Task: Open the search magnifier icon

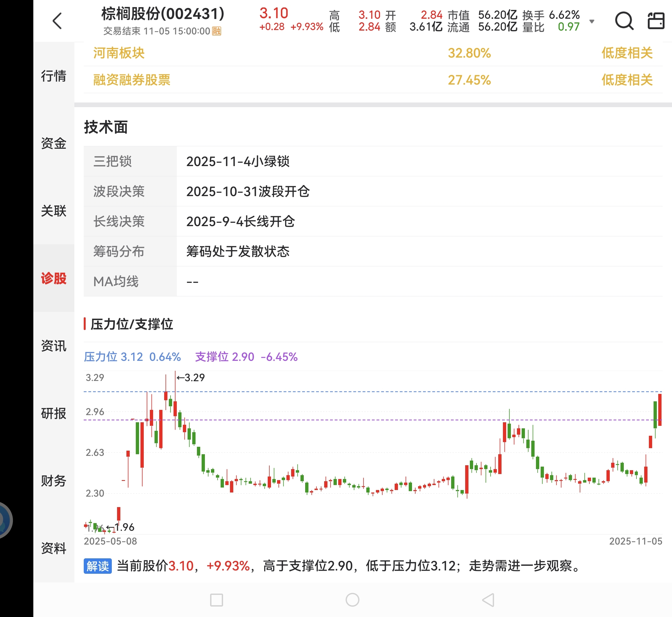Action: 624,21
